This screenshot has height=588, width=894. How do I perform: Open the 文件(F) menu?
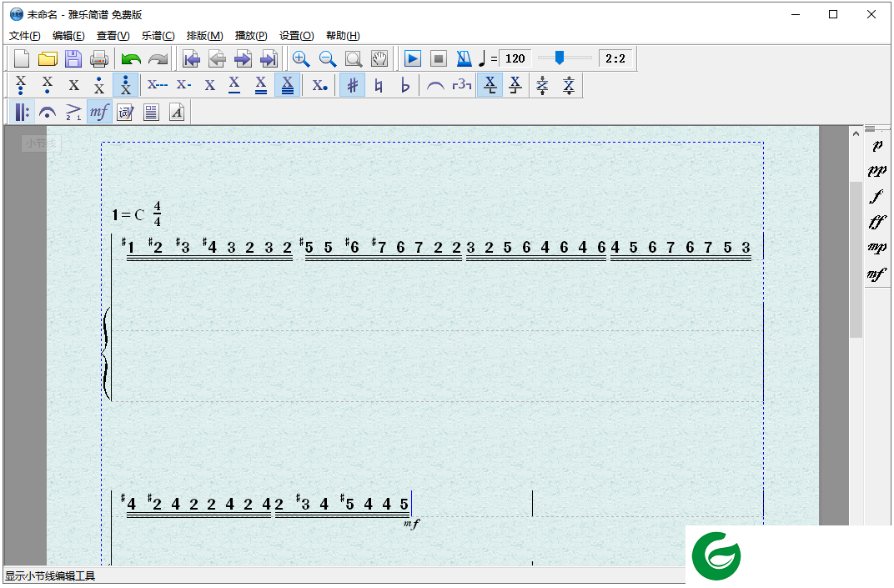pyautogui.click(x=24, y=35)
